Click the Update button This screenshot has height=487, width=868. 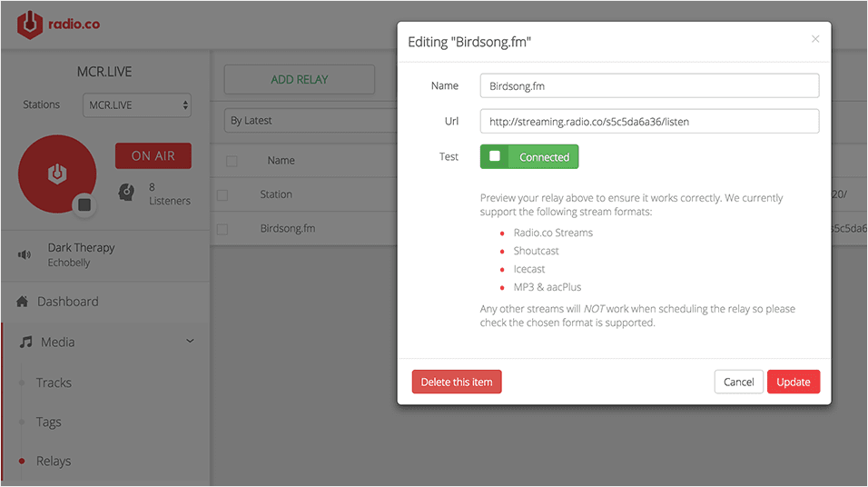coord(793,382)
